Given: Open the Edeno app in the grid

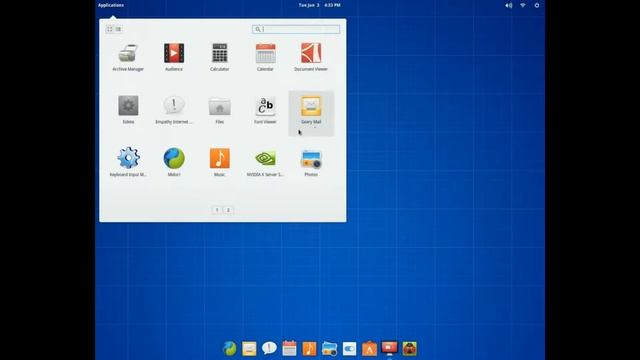Looking at the screenshot, I should click(128, 110).
